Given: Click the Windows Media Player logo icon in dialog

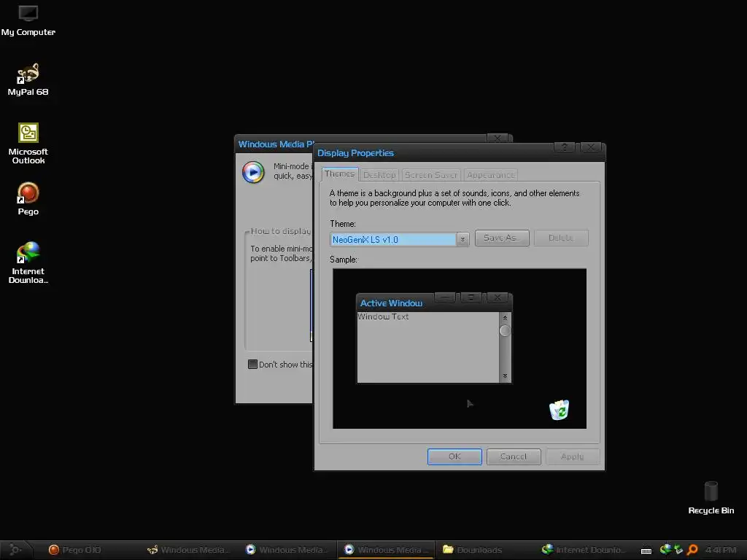Looking at the screenshot, I should pos(253,172).
